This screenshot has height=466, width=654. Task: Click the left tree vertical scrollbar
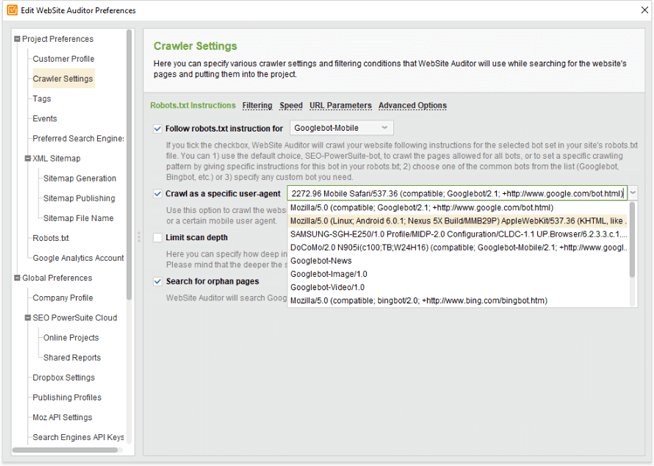[129, 164]
